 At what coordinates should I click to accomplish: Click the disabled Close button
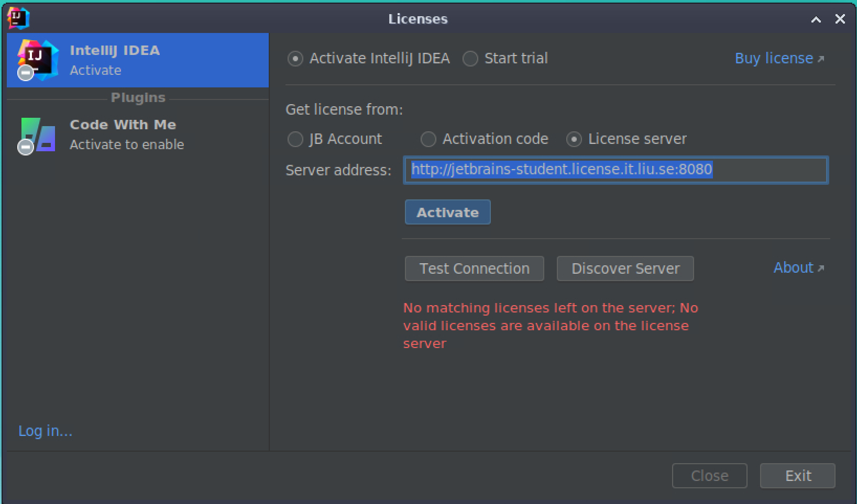pos(709,476)
